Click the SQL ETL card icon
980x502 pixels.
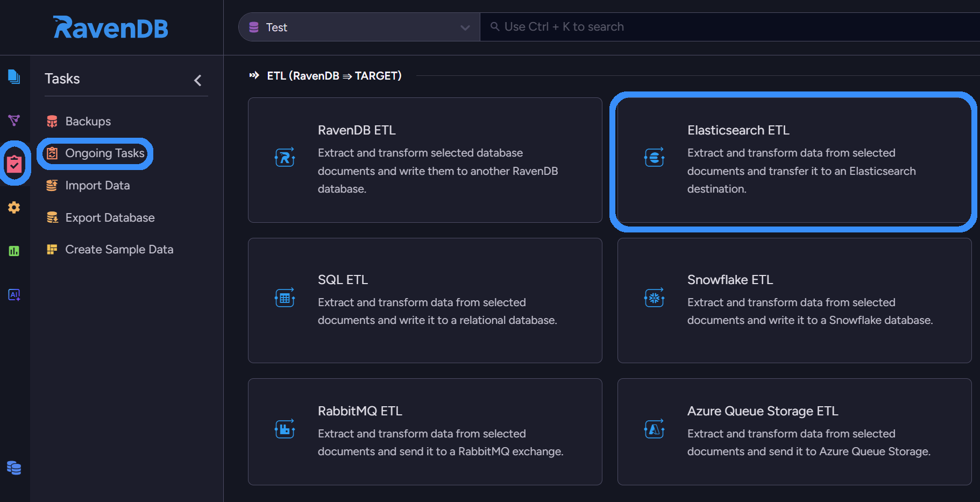pyautogui.click(x=285, y=298)
